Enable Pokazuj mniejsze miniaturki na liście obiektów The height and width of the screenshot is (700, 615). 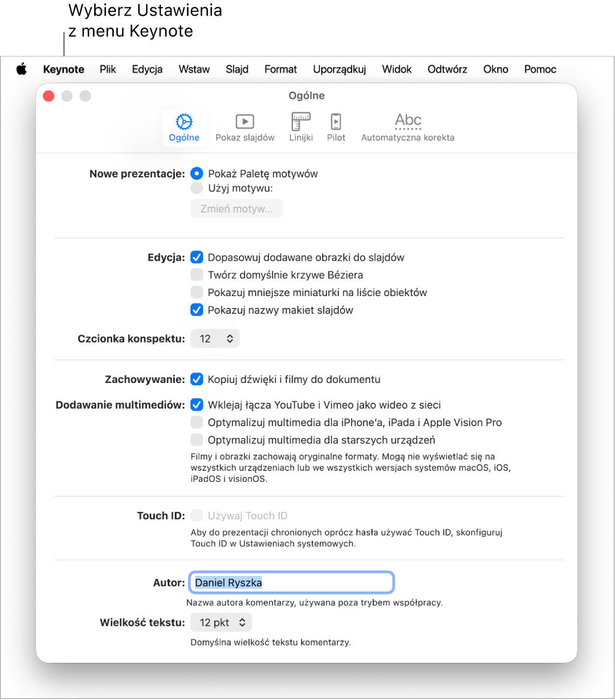(196, 292)
